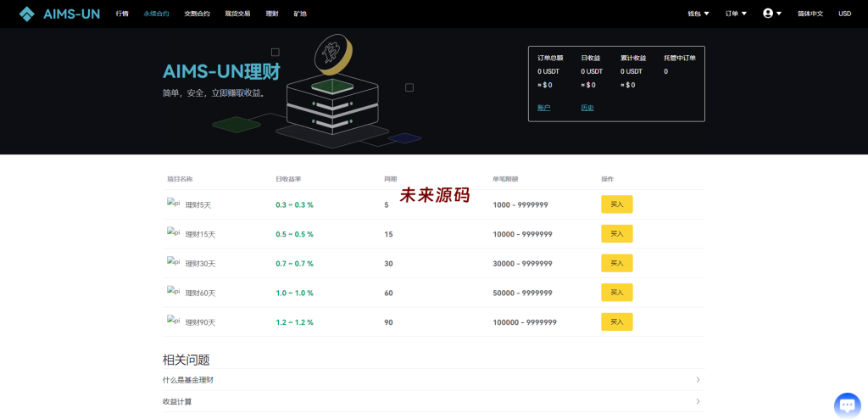Click 买入 button for 理财60天
868x419 pixels.
(617, 293)
